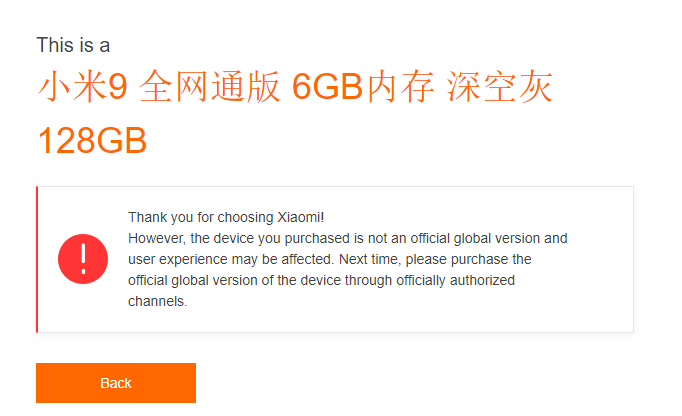Click the red left border of warning box

pos(37,259)
